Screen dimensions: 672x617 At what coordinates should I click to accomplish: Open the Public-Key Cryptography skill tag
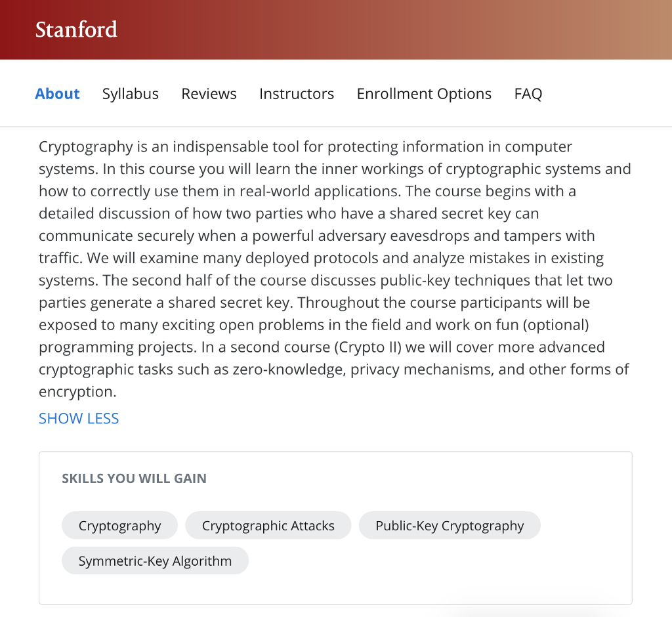click(x=450, y=526)
